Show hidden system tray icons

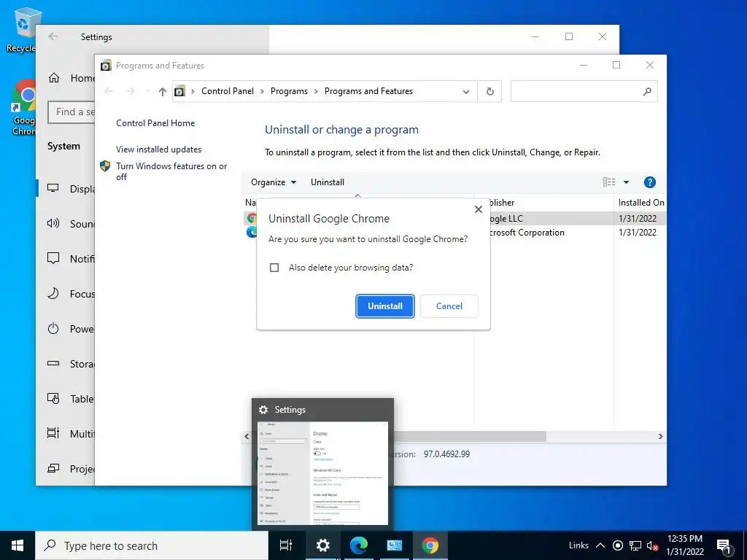coord(600,545)
